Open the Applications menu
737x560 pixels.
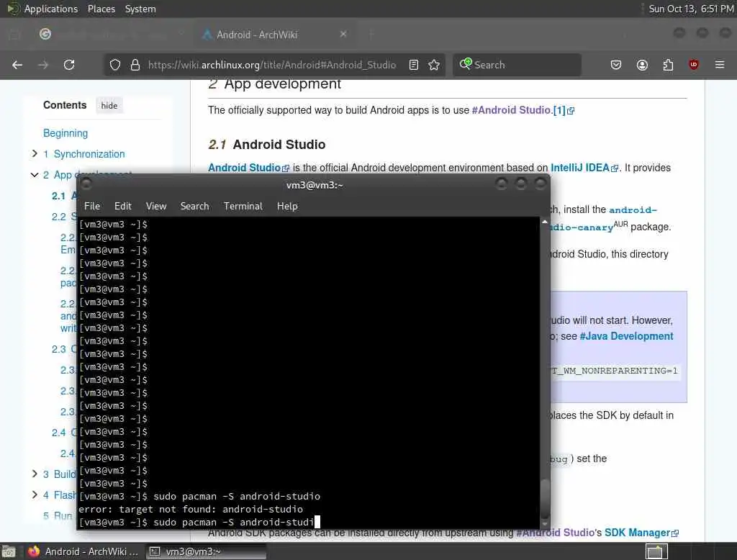pyautogui.click(x=51, y=9)
